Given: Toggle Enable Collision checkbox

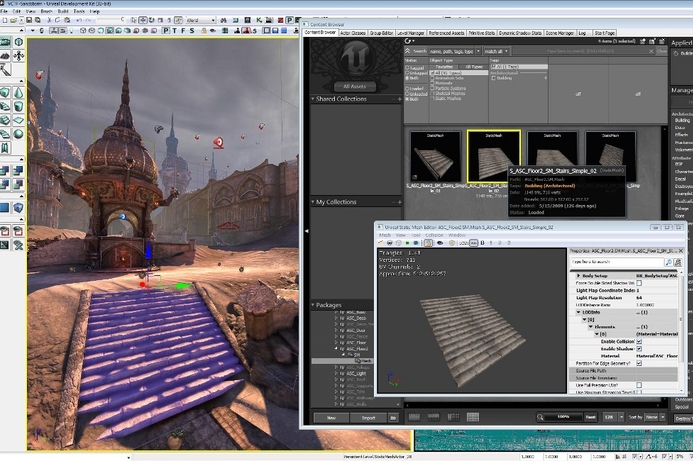Looking at the screenshot, I should point(639,341).
